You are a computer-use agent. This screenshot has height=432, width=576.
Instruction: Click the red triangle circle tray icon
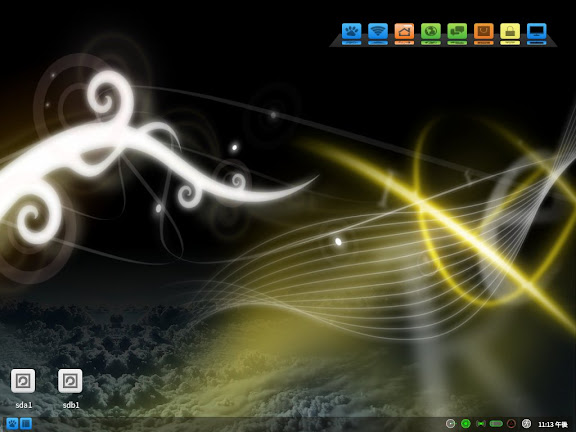point(511,424)
